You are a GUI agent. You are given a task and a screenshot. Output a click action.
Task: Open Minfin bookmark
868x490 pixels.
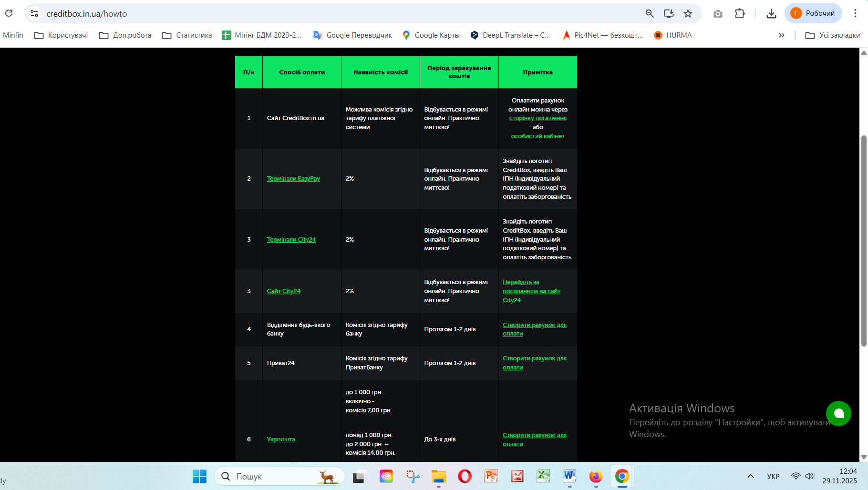[13, 35]
